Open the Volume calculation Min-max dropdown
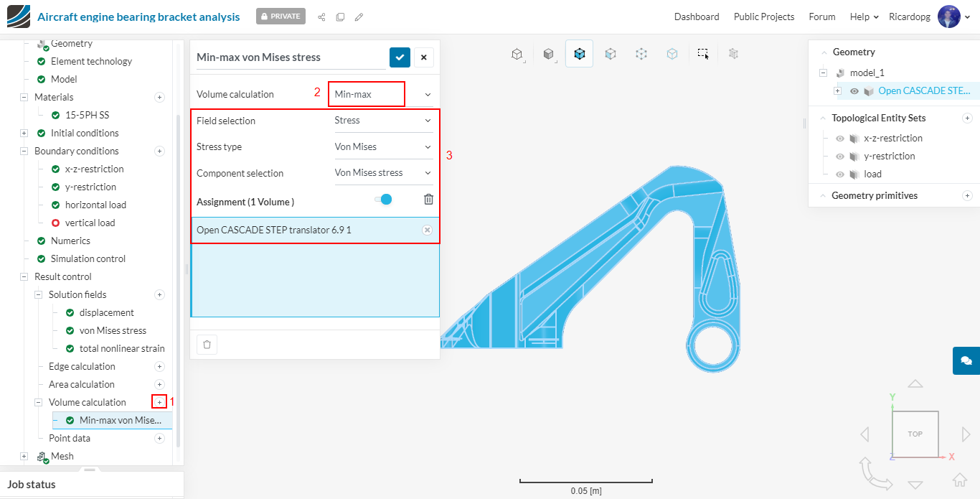 [384, 94]
